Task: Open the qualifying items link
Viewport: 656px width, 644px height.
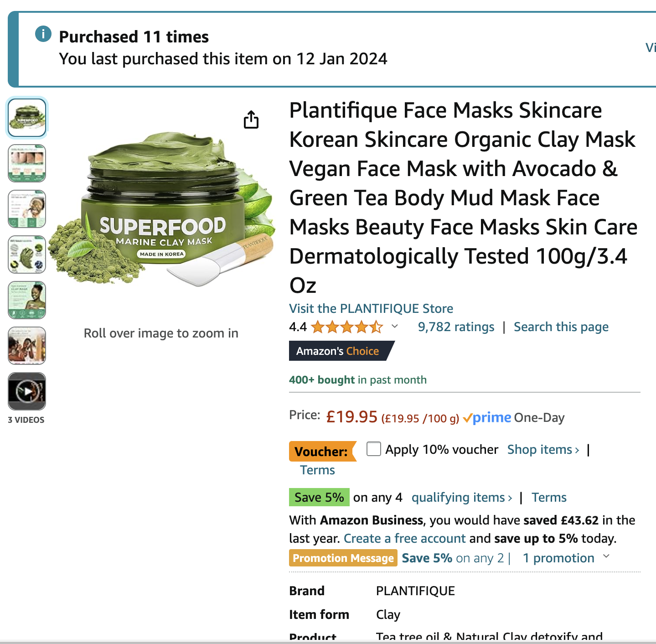Action: coord(462,497)
